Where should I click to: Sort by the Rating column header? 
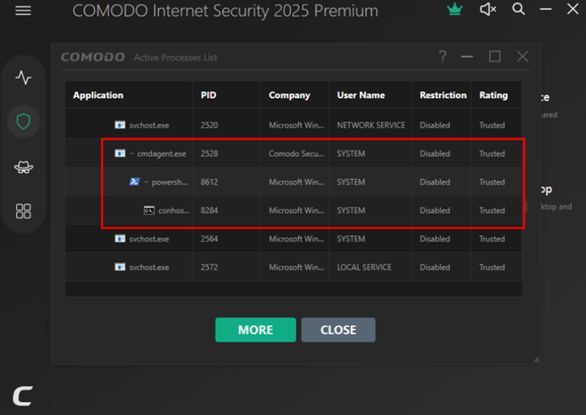pyautogui.click(x=493, y=95)
